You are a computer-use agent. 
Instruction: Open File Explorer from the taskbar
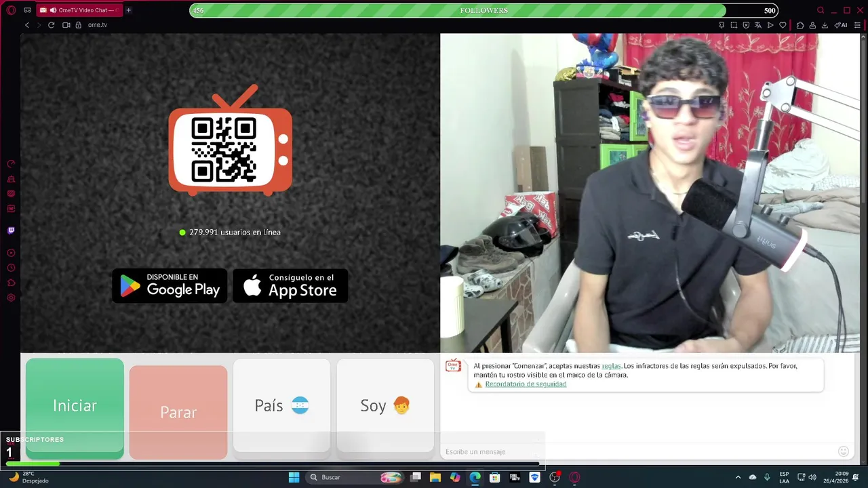pyautogui.click(x=435, y=477)
